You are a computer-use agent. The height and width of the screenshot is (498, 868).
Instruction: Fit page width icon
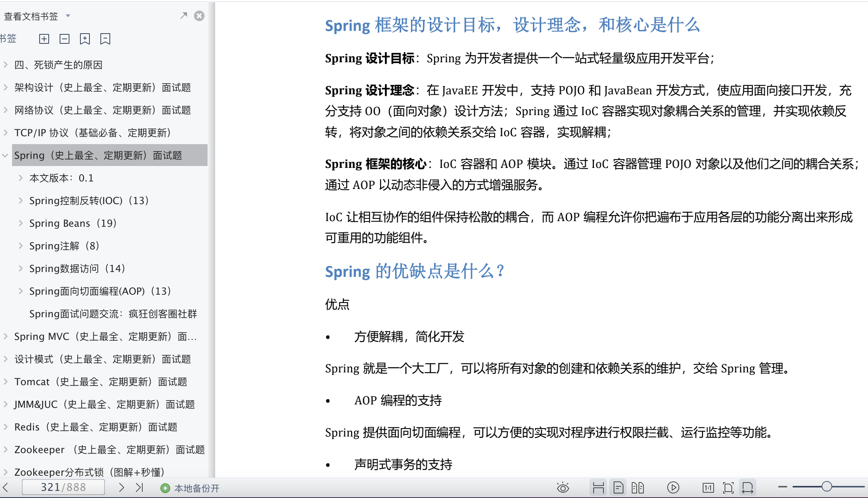(748, 487)
